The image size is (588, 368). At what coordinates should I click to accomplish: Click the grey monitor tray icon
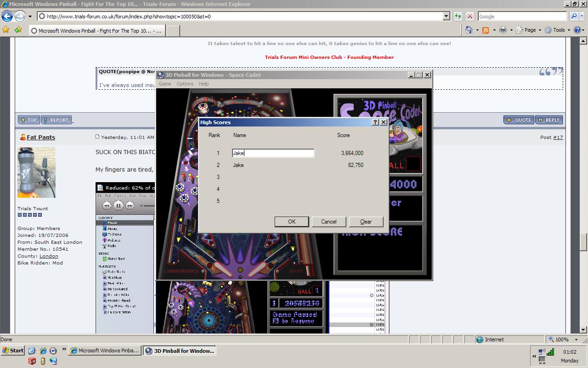[542, 361]
